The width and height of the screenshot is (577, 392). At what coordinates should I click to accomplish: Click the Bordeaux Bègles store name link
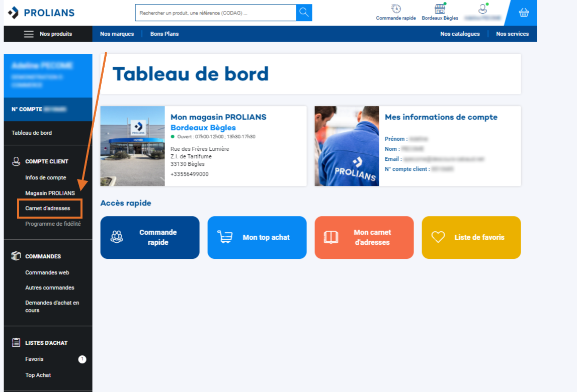tap(203, 128)
